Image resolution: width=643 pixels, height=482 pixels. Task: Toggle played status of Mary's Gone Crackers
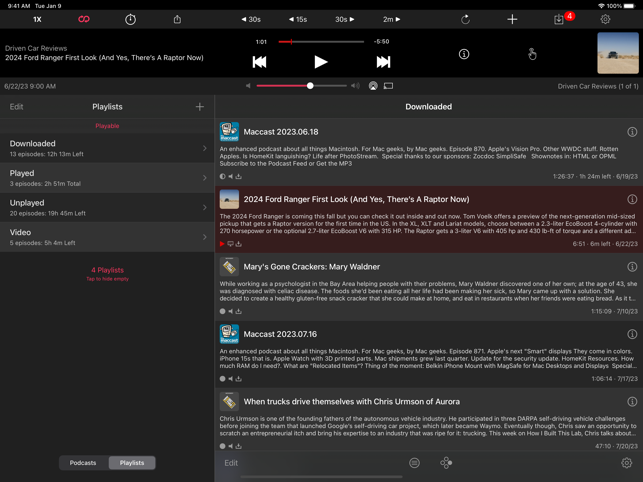pyautogui.click(x=222, y=311)
